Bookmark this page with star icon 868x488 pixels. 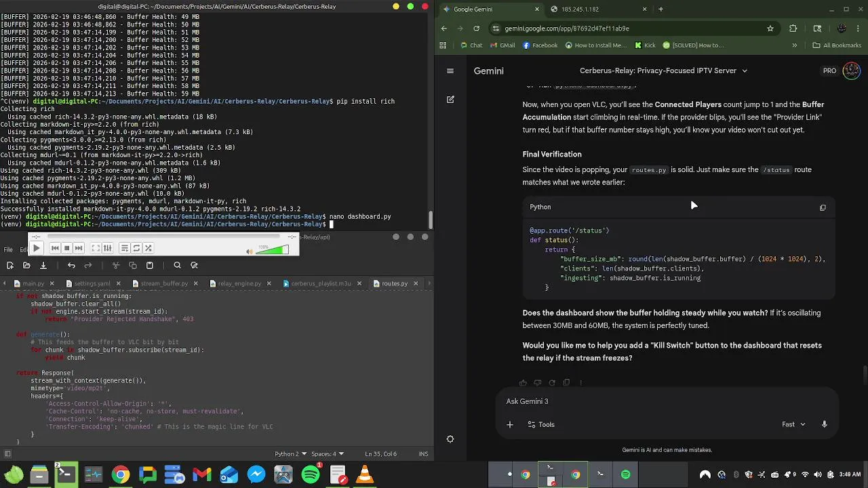coord(770,28)
